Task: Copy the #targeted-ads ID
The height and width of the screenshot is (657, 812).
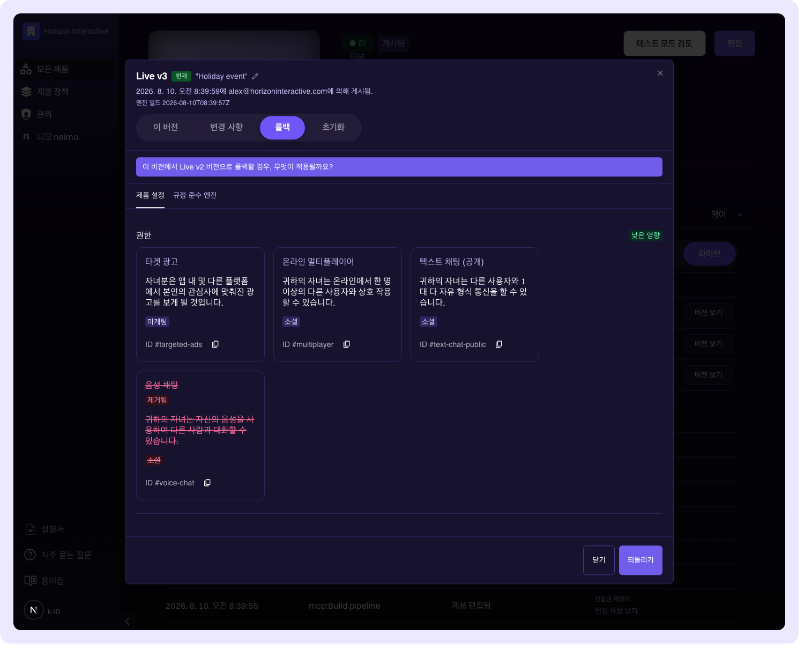Action: [x=215, y=344]
